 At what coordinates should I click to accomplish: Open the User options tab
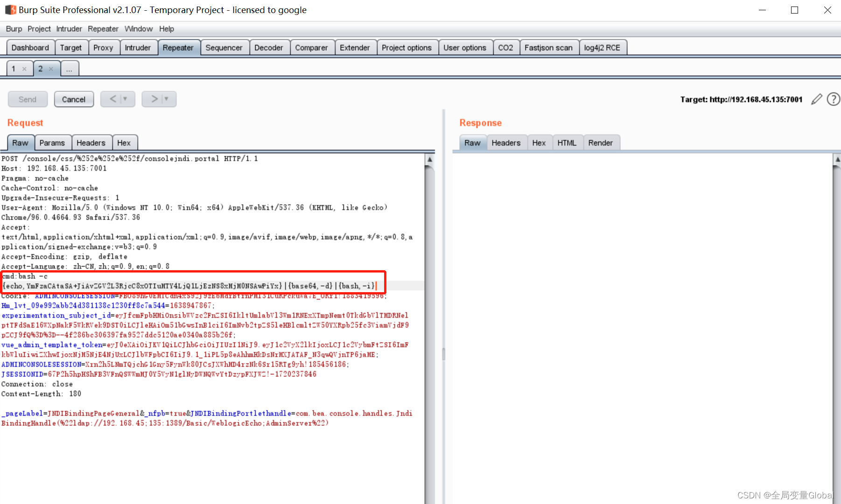coord(465,48)
